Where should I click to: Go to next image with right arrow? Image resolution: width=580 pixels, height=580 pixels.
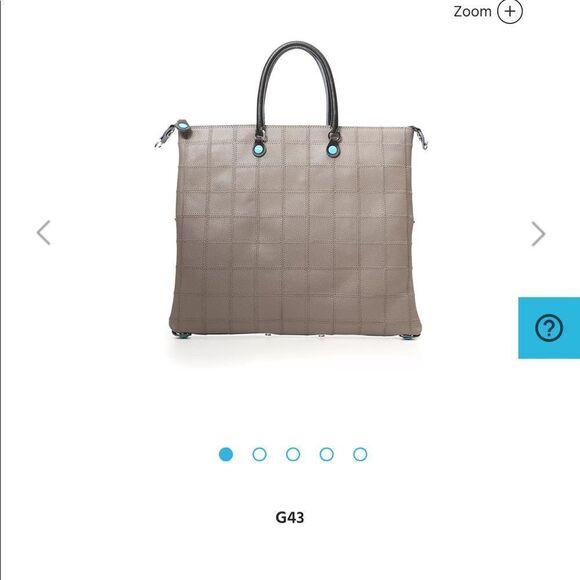[x=538, y=233]
